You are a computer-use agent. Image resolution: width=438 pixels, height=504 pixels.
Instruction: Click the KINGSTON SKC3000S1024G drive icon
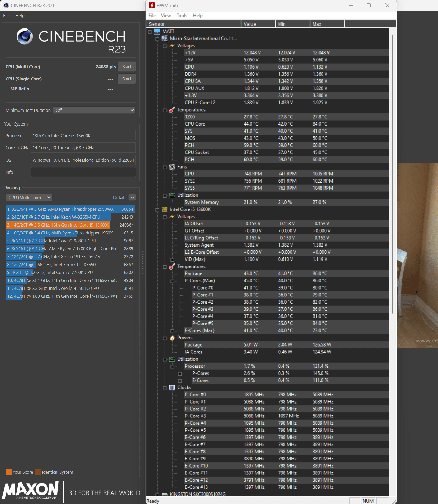coord(164,494)
